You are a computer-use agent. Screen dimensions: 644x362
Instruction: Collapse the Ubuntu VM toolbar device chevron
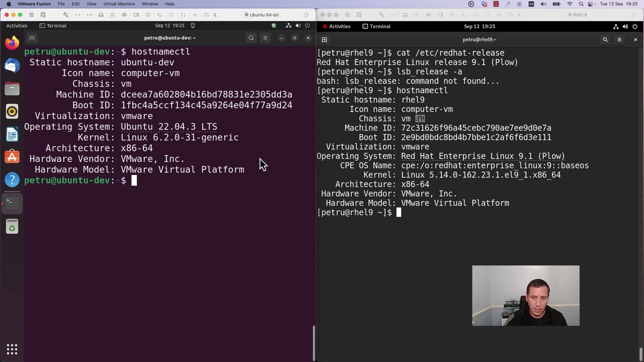[215, 15]
